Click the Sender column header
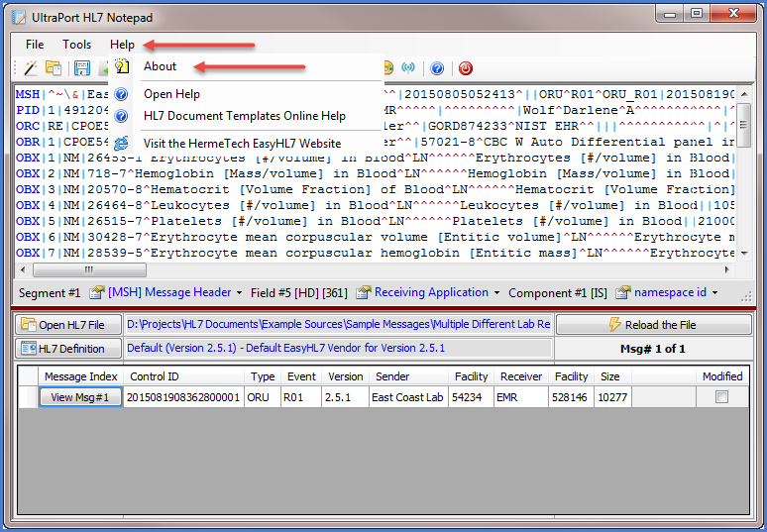Image resolution: width=767 pixels, height=532 pixels. 409,376
